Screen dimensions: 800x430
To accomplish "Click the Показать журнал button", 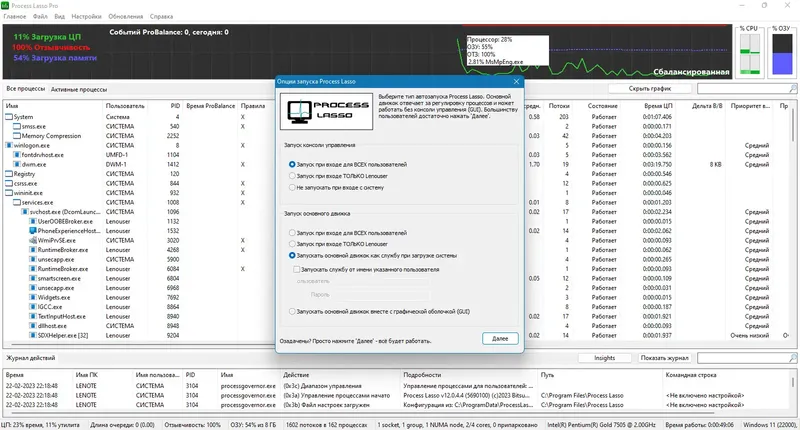I will 664,358.
